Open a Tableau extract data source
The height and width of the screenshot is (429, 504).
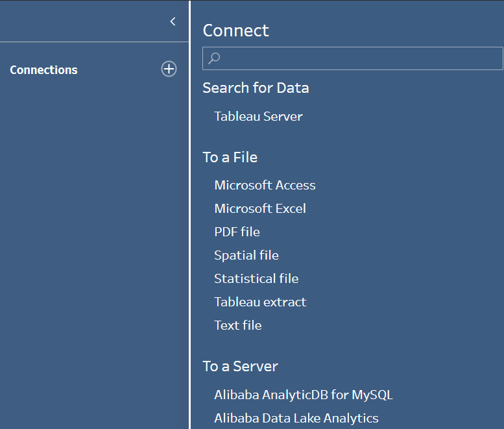260,302
